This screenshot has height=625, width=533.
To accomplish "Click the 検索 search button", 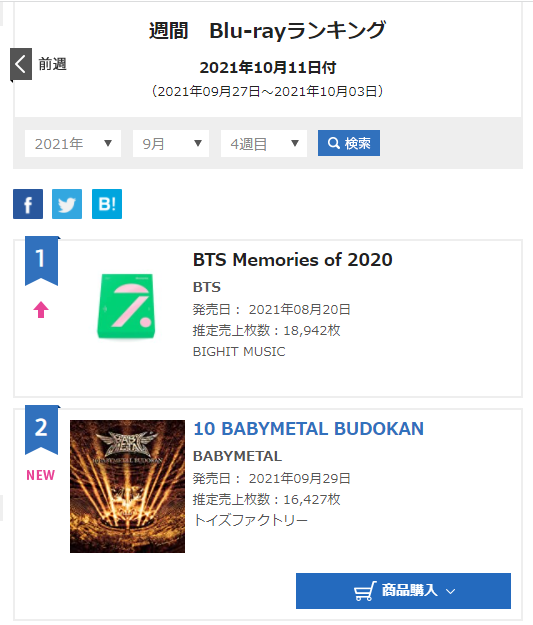I will click(x=349, y=143).
